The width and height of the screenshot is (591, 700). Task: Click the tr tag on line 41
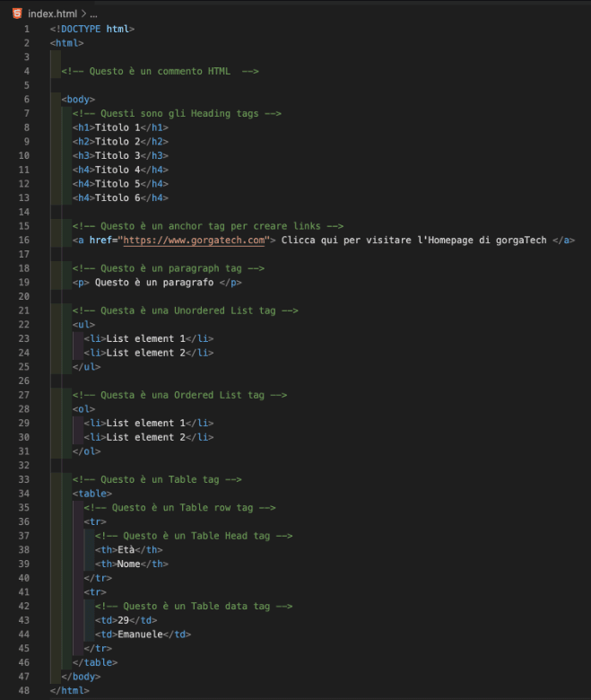pyautogui.click(x=95, y=592)
